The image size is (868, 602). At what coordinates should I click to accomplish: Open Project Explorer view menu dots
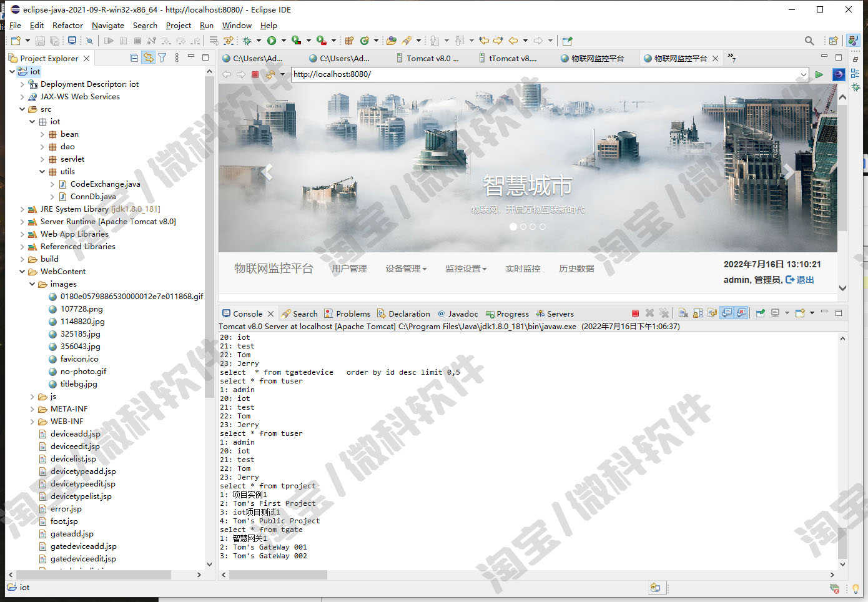177,58
